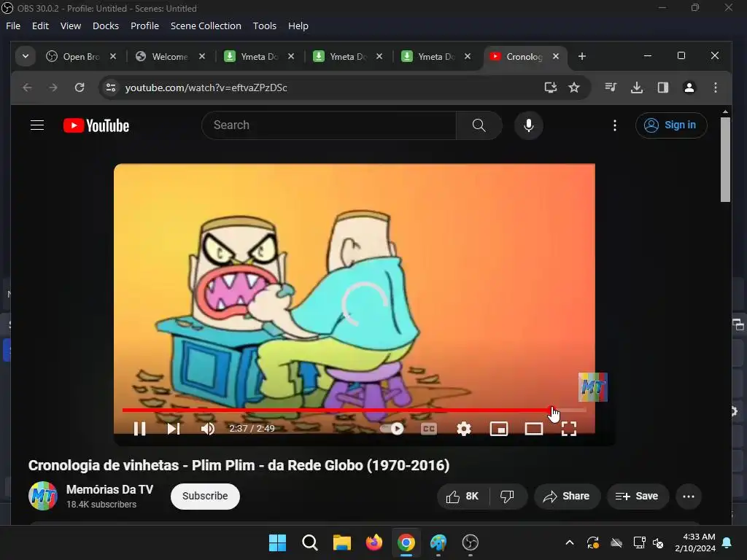Open Chrome three-dot menu
Image resolution: width=747 pixels, height=560 pixels.
tap(715, 87)
